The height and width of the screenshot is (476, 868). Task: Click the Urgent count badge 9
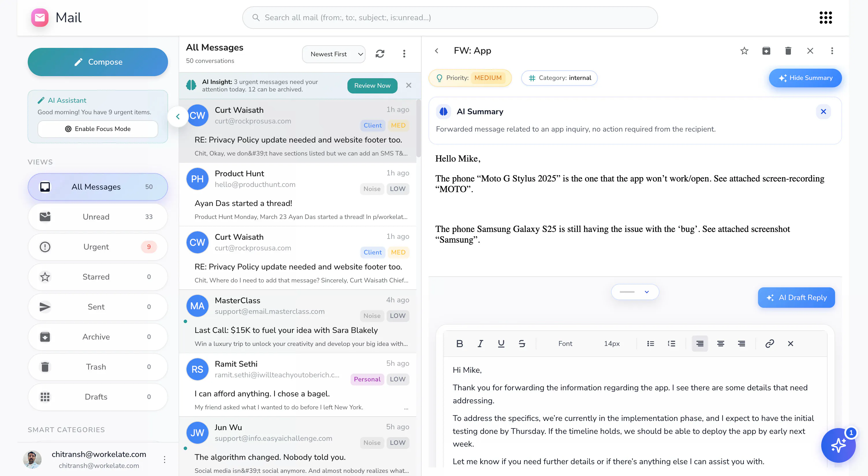[149, 247]
